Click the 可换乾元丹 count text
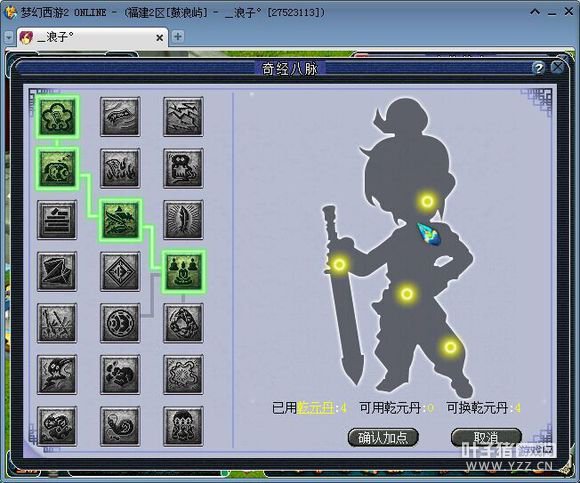The width and height of the screenshot is (580, 483). click(484, 408)
